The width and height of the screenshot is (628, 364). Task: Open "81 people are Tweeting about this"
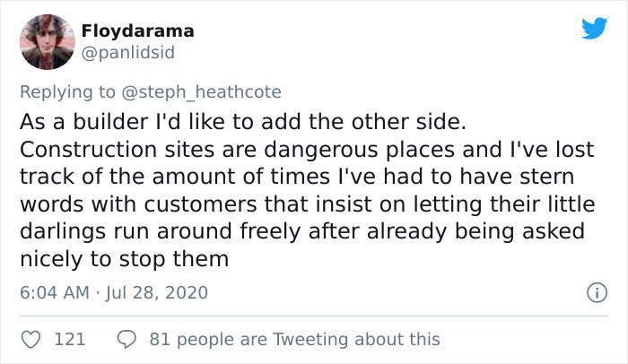pyautogui.click(x=295, y=339)
